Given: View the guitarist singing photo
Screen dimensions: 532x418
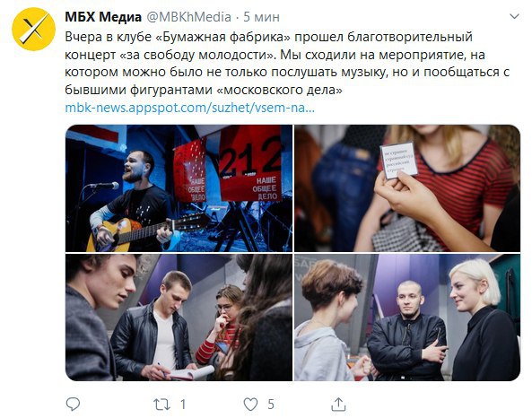Looking at the screenshot, I should point(179,188).
